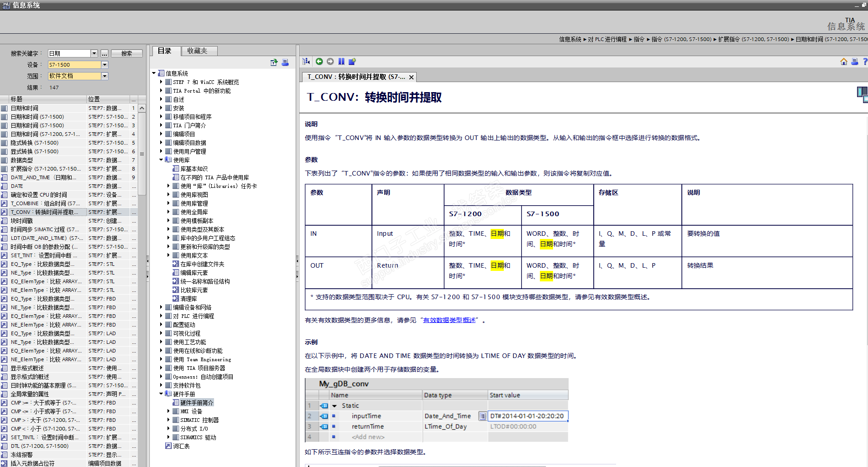Screen dimensions: 868x467
Task: Click the 信息系统 breadcrumb link
Action: [570, 39]
